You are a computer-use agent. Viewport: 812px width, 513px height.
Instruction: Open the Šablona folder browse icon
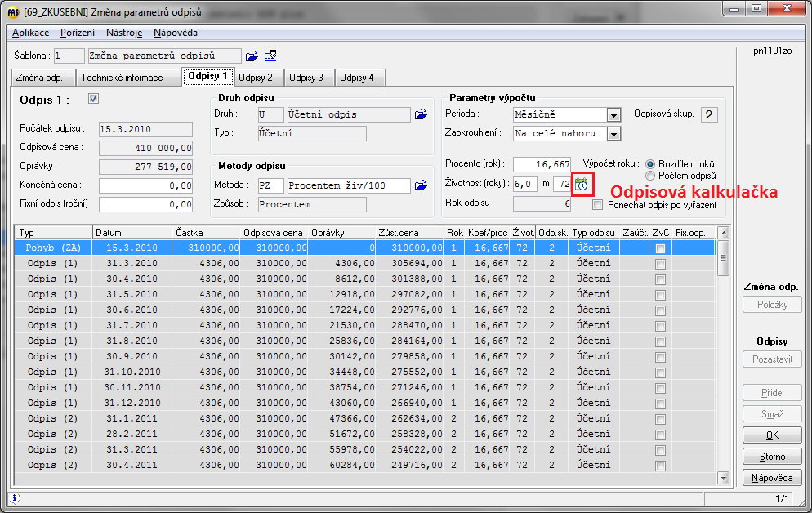(x=252, y=56)
